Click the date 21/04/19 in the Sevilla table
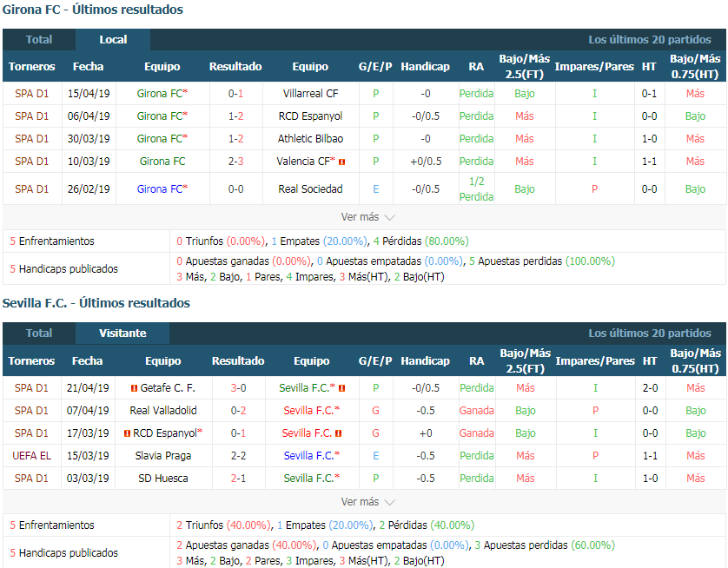This screenshot has height=568, width=728. pyautogui.click(x=88, y=388)
